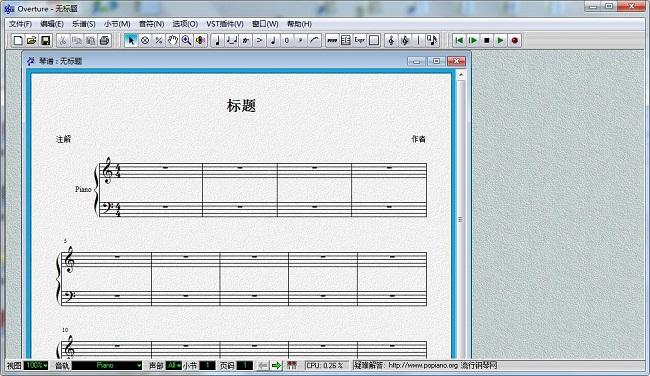Select the eraser tool
This screenshot has width=650, height=376.
tap(145, 40)
